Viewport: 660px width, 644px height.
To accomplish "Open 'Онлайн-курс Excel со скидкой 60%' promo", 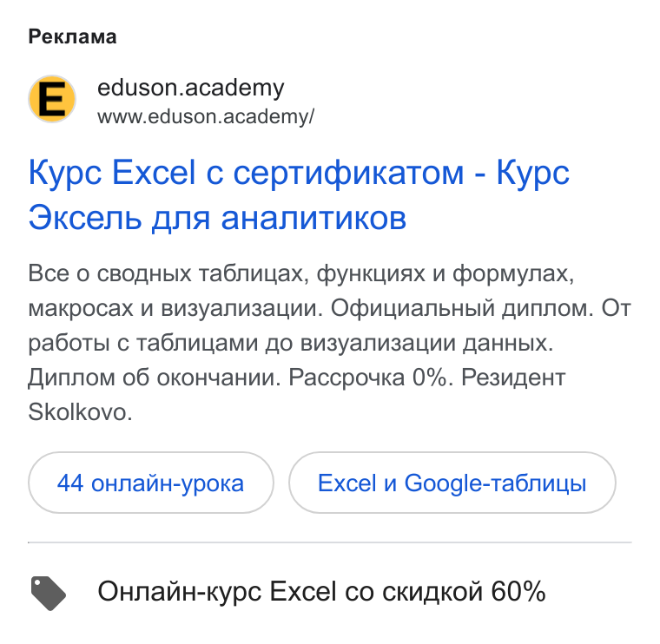I will pyautogui.click(x=321, y=591).
